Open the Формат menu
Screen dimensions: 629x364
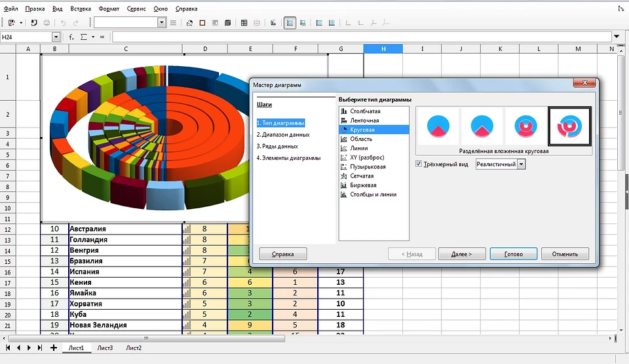point(109,9)
